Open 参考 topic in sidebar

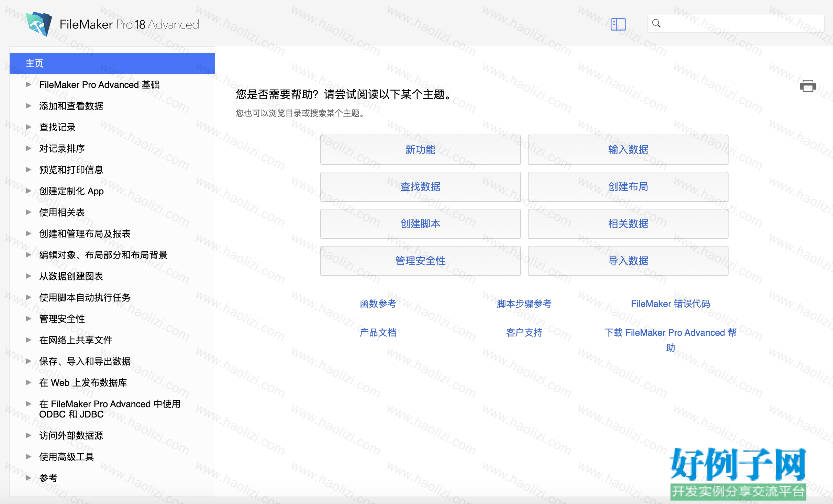(48, 478)
